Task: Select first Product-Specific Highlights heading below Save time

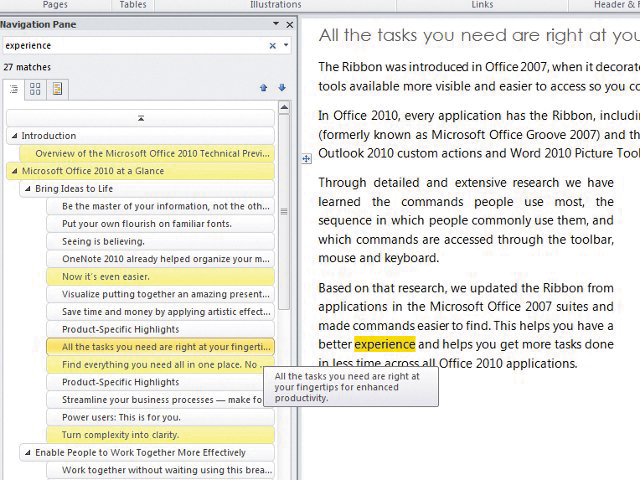Action: tap(160, 329)
